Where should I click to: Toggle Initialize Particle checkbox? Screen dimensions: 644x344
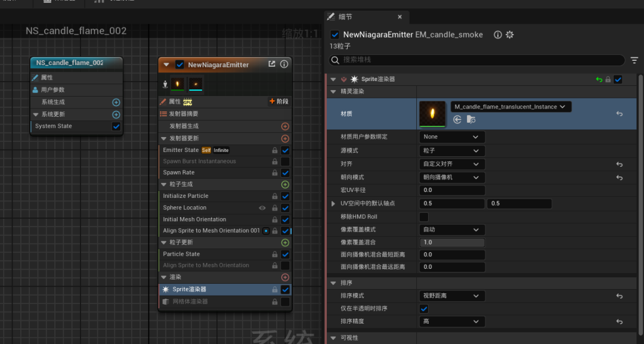point(285,196)
